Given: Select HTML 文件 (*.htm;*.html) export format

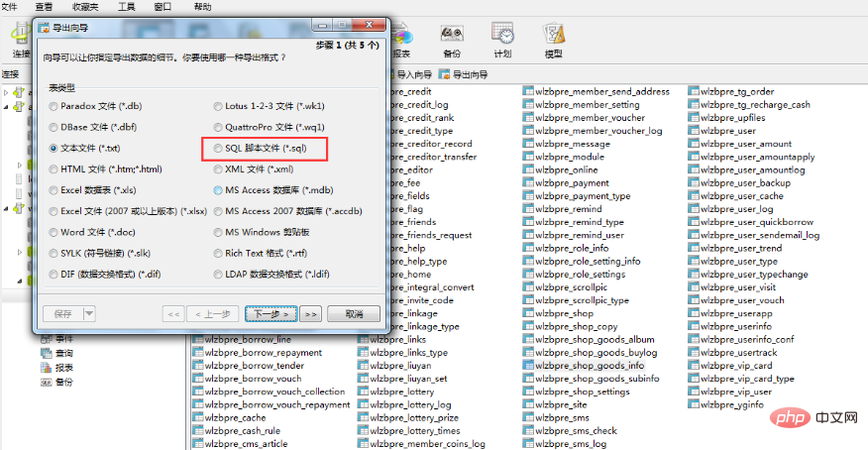Looking at the screenshot, I should (x=54, y=169).
